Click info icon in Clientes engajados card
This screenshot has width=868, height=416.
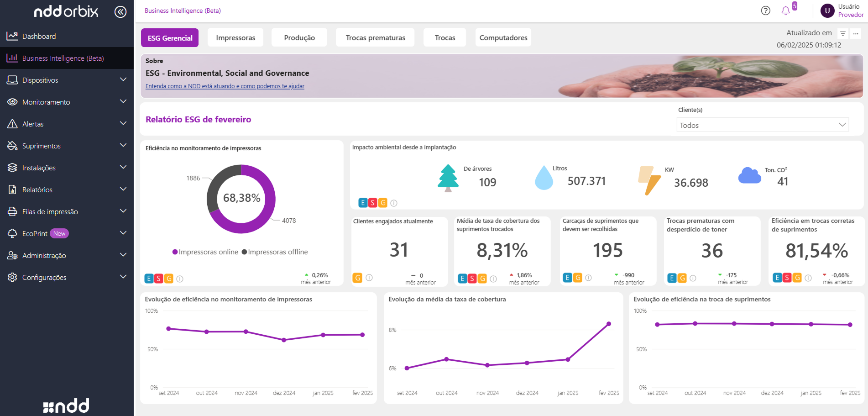coord(369,278)
